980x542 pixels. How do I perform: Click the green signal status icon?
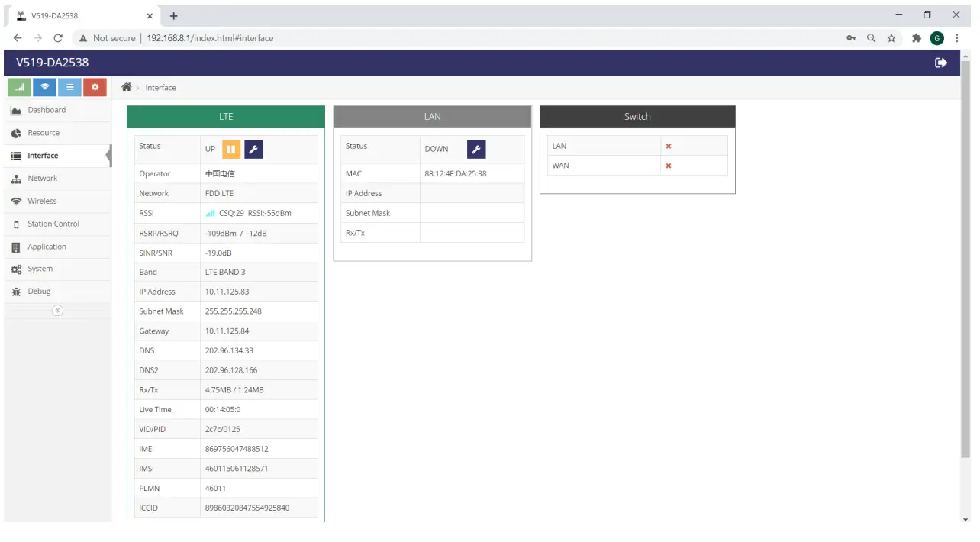pyautogui.click(x=19, y=87)
